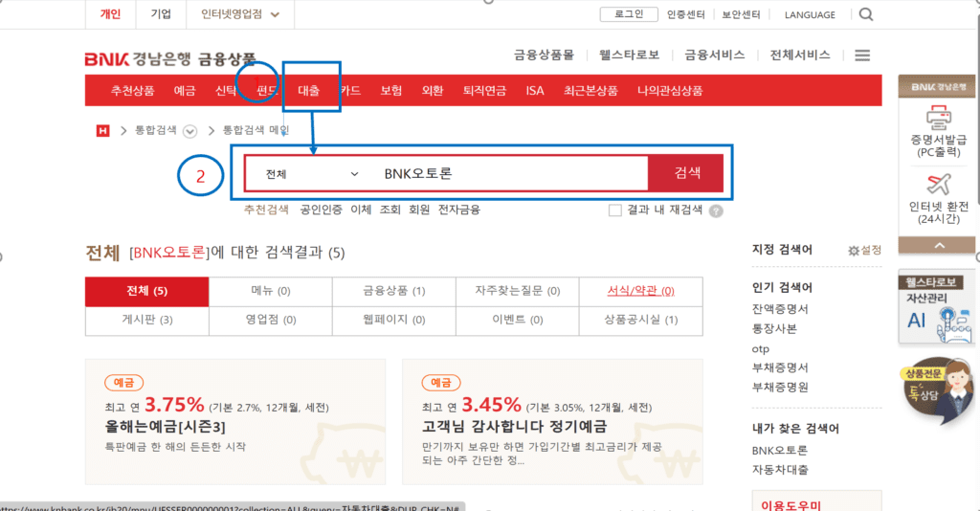Viewport: 980px width, 511px height.
Task: Select the 개인 tab
Action: coord(111,13)
